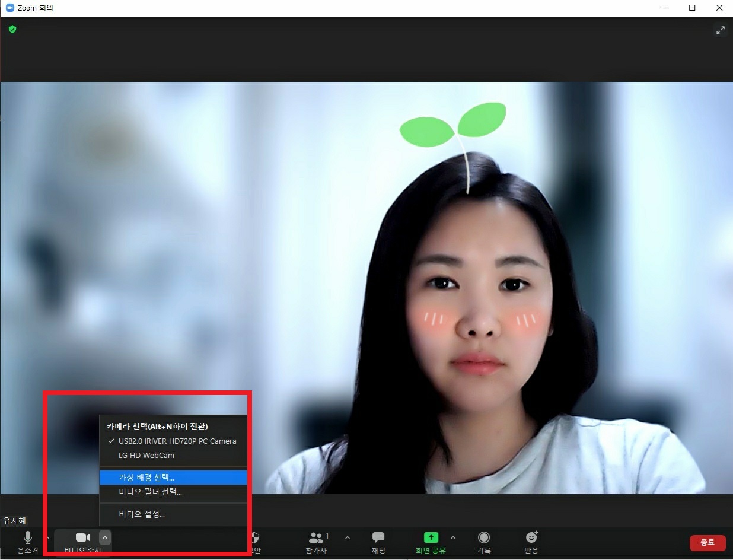Start screen sharing with green 화면 공유 icon
Screen dimensions: 733x560
pos(431,538)
